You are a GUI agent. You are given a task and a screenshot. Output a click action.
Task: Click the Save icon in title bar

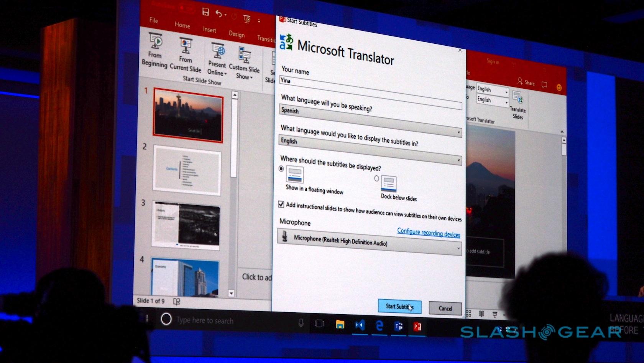click(x=205, y=12)
